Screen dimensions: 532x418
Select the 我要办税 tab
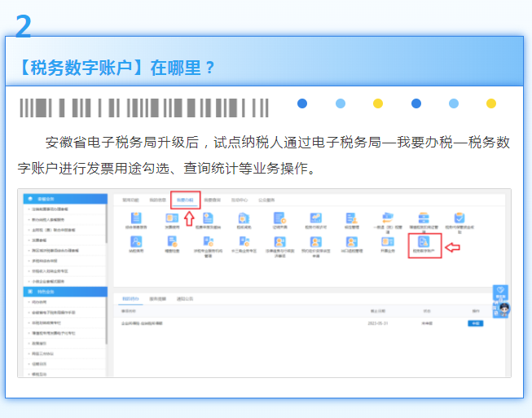point(185,200)
